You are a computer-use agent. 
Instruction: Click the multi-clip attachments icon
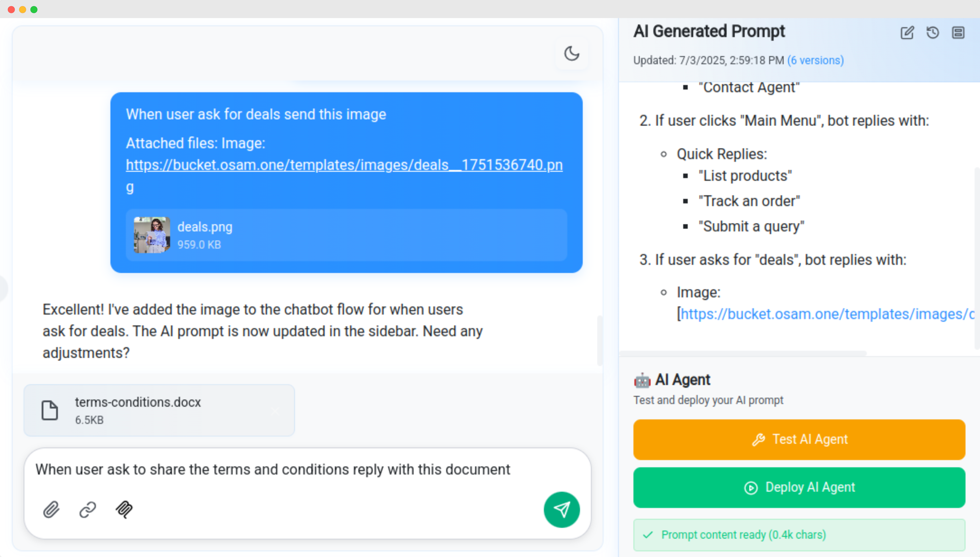tap(124, 509)
